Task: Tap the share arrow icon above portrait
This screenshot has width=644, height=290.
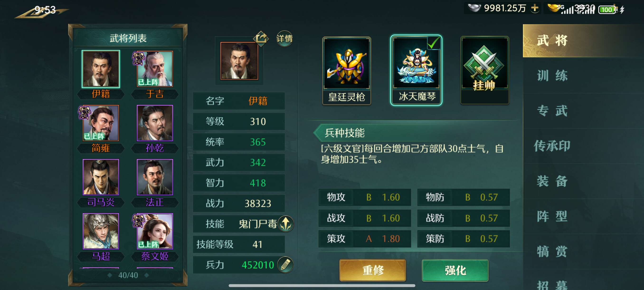Action: tap(261, 38)
